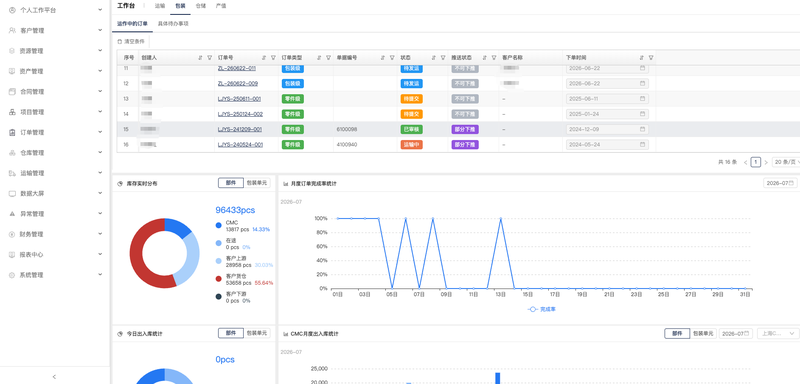
Task: Sort the 订单类型 column
Action: 319,58
